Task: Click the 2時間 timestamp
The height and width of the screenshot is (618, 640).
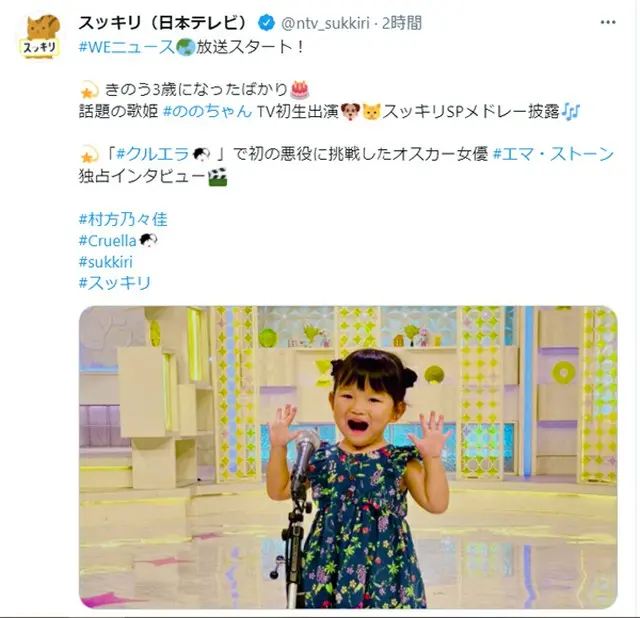Action: coord(402,23)
